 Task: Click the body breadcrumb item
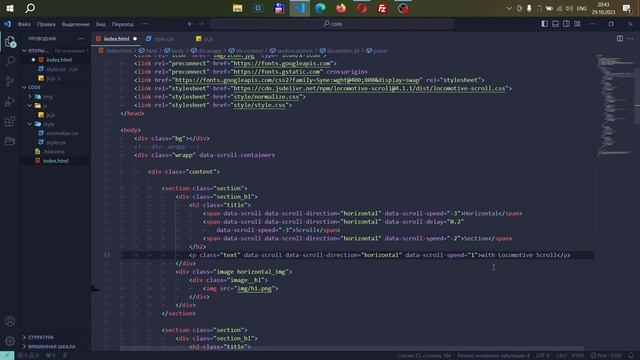(x=174, y=51)
